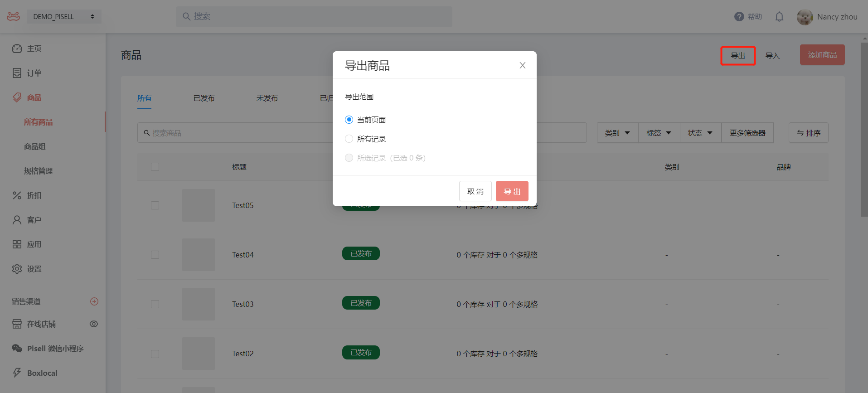Open the Test02 product thumbnail
This screenshot has width=868, height=393.
tap(199, 354)
